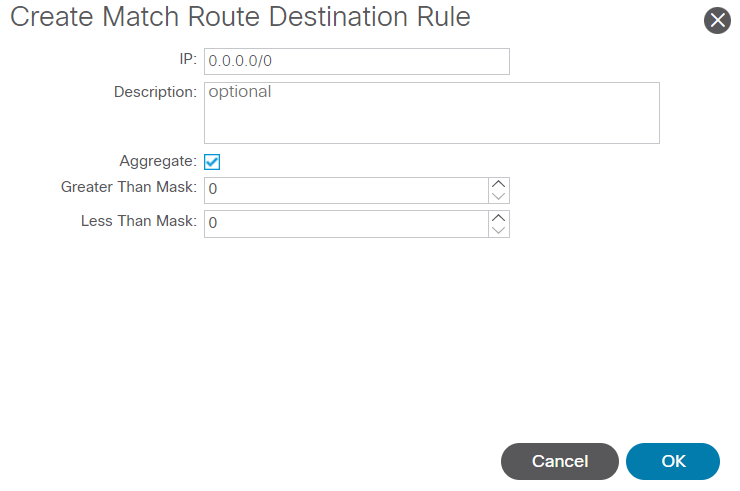Click the IP address input field
The width and height of the screenshot is (740, 491).
pyautogui.click(x=356, y=61)
